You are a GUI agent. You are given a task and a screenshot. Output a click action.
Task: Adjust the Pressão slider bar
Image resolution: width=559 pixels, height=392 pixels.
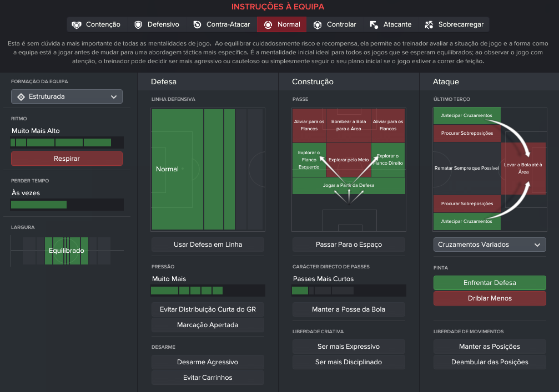point(208,291)
